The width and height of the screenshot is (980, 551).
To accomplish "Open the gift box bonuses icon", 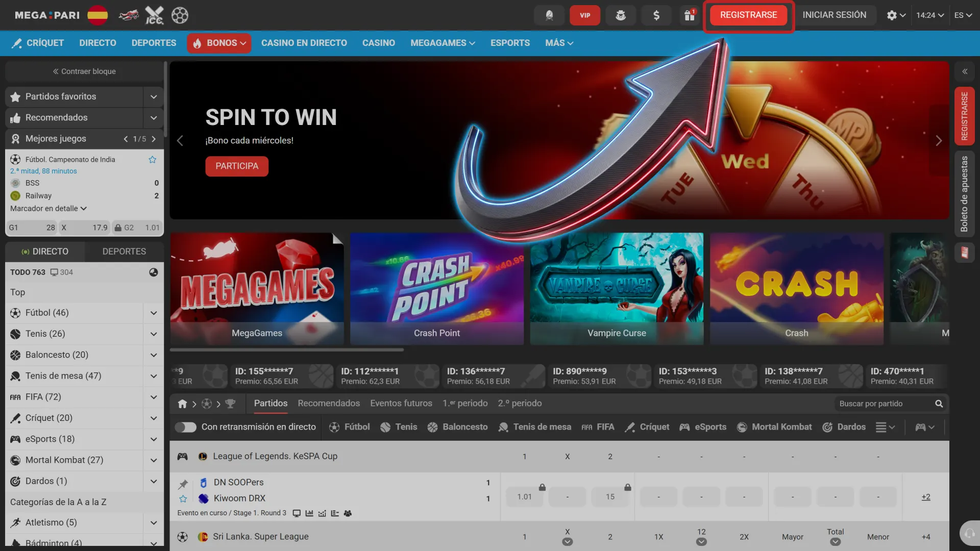I will 690,15.
